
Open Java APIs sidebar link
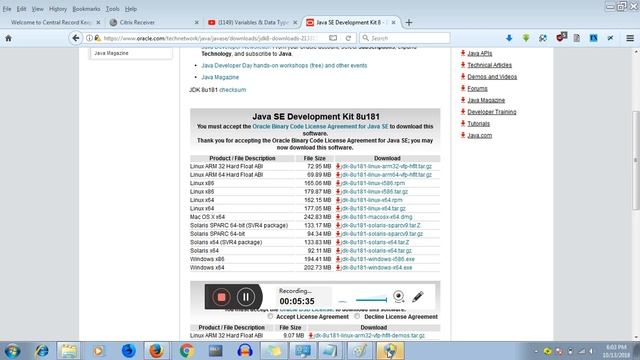[x=480, y=53]
